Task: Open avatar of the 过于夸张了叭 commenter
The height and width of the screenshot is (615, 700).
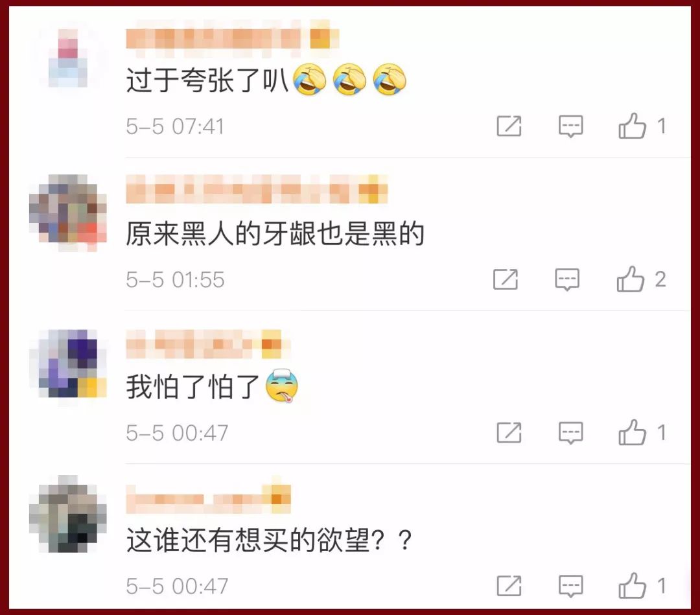Action: point(68,58)
